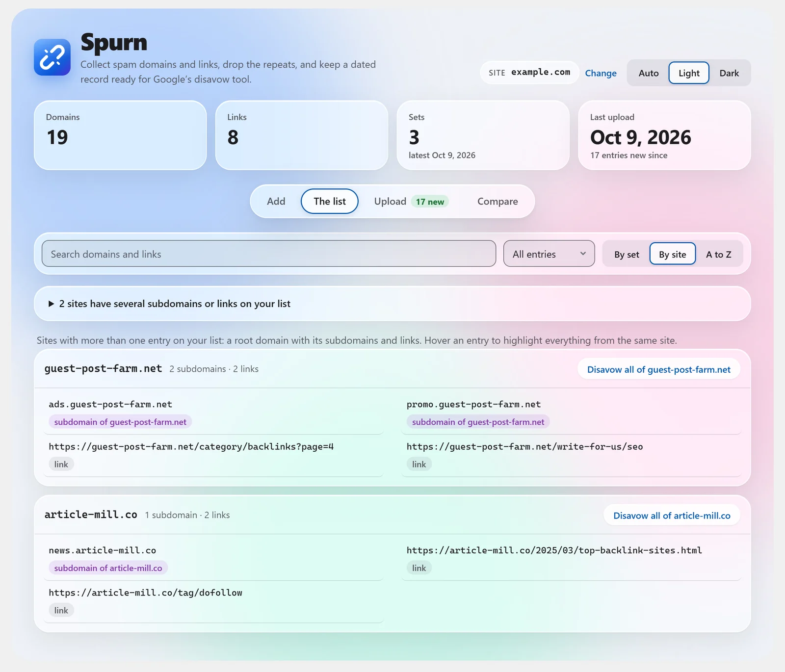
Task: Click the Spurn chain-link logo icon
Action: tap(52, 57)
